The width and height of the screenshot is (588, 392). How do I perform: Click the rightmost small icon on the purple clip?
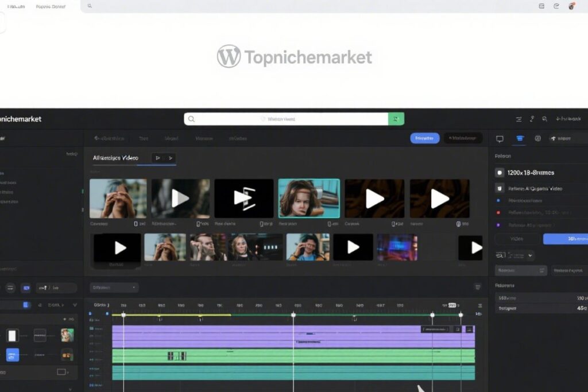point(469,329)
